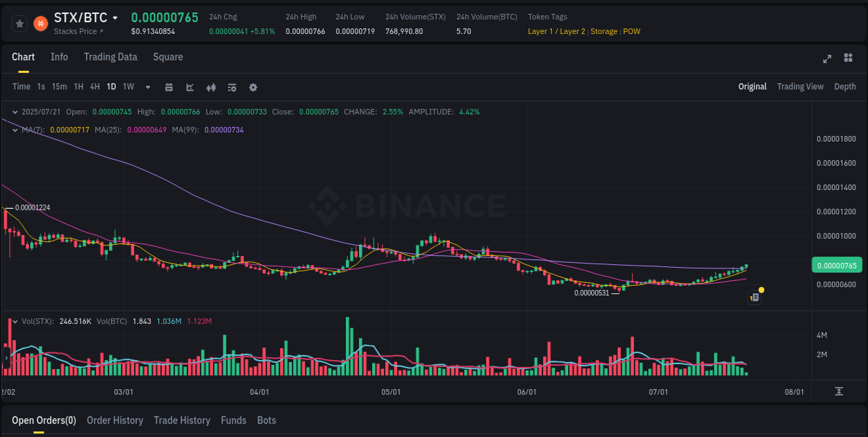Collapse the OHLC info row chevron
The width and height of the screenshot is (868, 437).
pyautogui.click(x=15, y=112)
